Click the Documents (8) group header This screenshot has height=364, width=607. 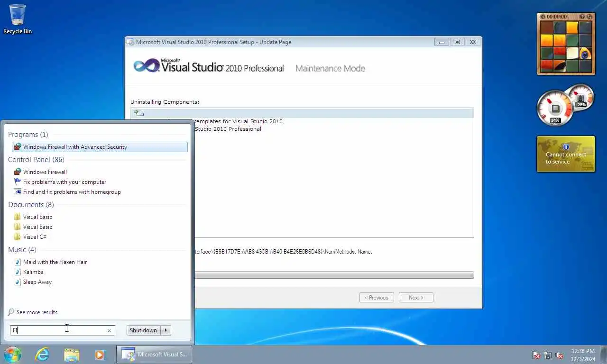(31, 205)
